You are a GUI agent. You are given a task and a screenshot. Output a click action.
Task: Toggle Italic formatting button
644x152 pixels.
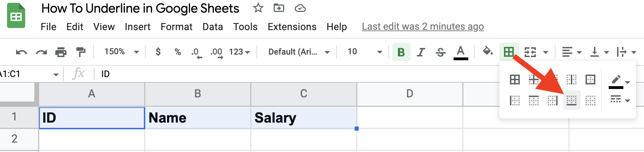(x=421, y=52)
